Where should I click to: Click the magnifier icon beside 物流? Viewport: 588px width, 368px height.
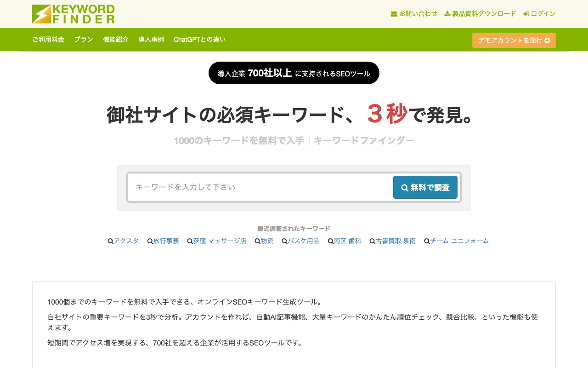coord(257,240)
